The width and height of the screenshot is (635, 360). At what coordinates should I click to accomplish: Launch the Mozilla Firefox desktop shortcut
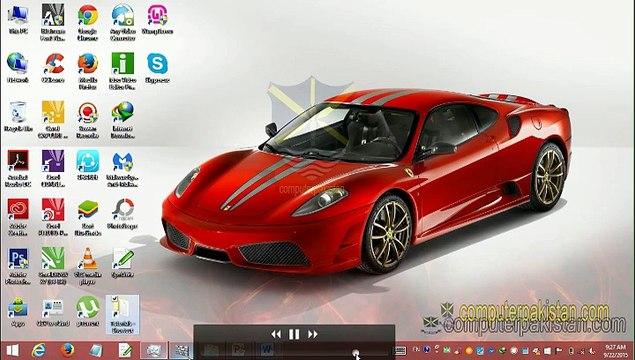[x=87, y=71]
